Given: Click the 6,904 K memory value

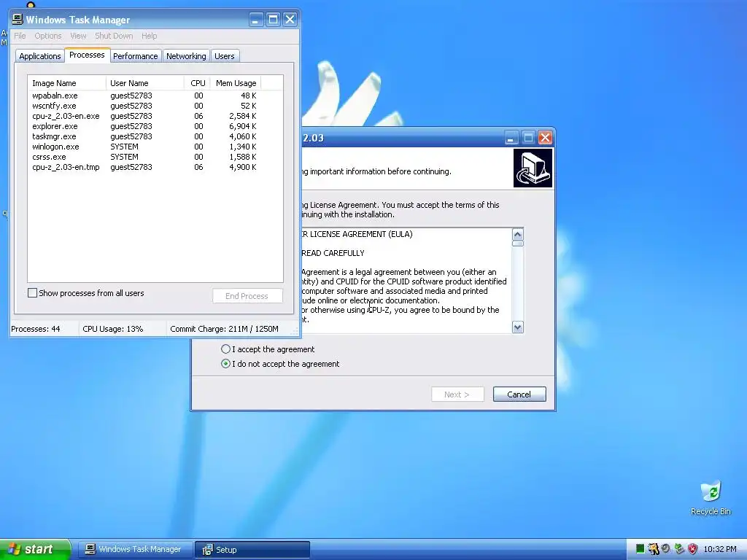Looking at the screenshot, I should [x=242, y=126].
